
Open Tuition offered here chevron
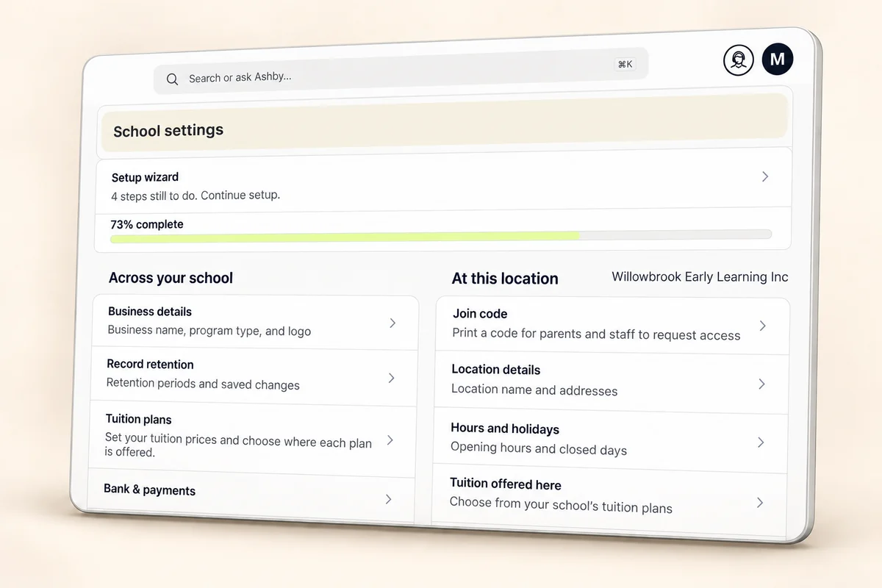(x=760, y=503)
